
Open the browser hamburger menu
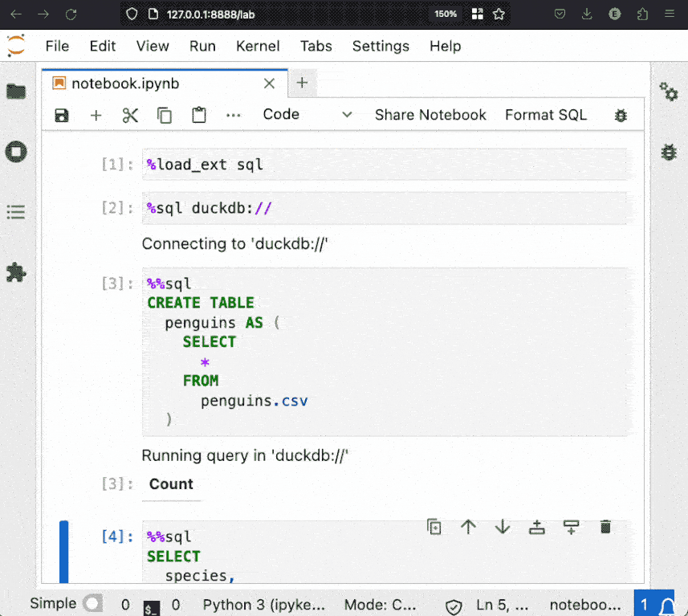(670, 14)
